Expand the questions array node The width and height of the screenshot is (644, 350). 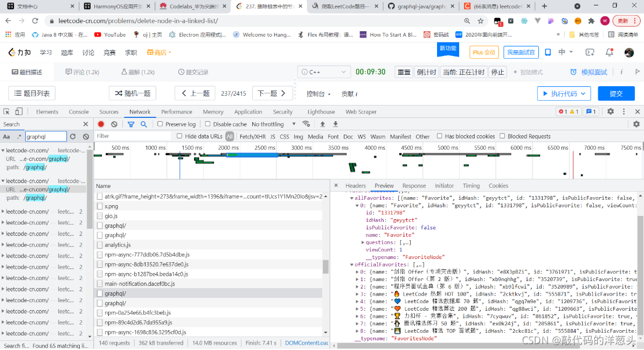coord(363,242)
